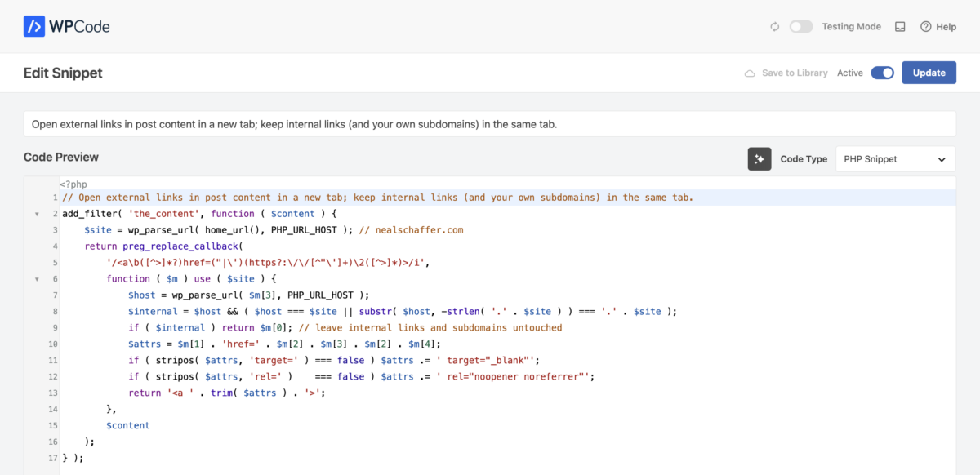Click the '<?php' opening tag
The height and width of the screenshot is (475, 980).
(73, 184)
